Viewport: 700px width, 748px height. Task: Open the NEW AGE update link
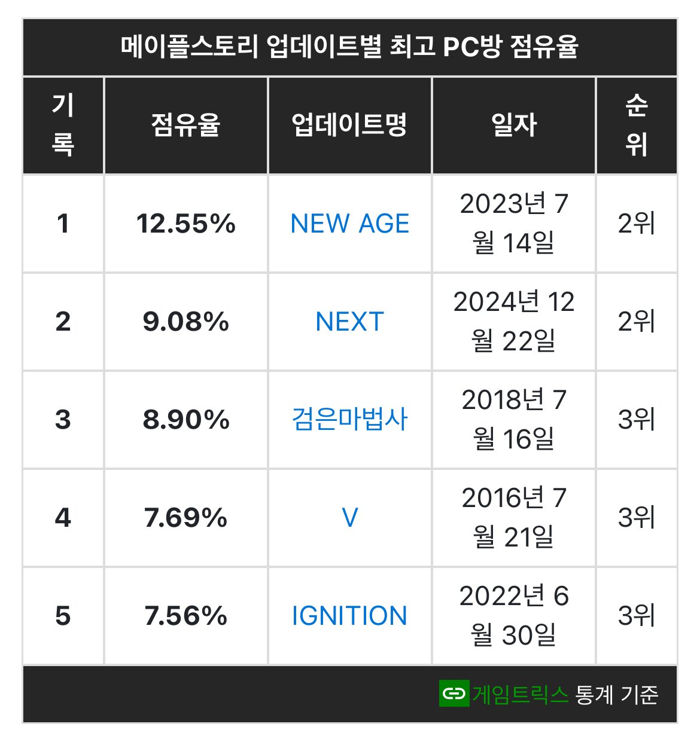pyautogui.click(x=350, y=224)
